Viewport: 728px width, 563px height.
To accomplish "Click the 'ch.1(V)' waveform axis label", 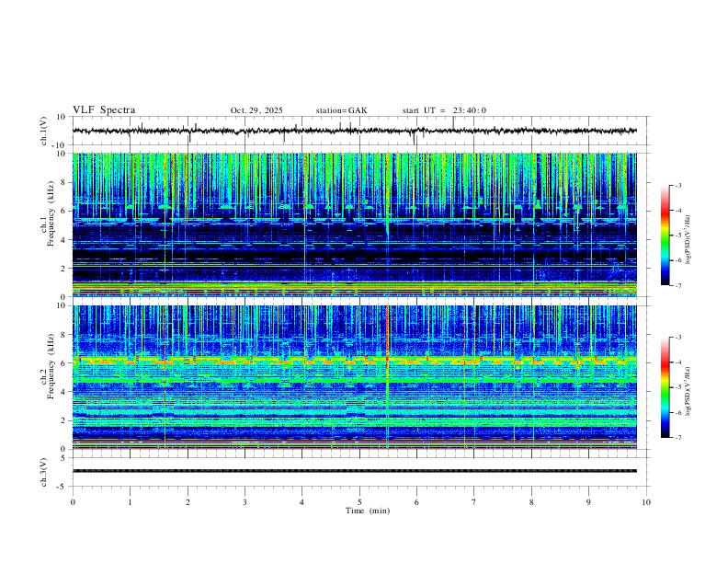I will [44, 131].
